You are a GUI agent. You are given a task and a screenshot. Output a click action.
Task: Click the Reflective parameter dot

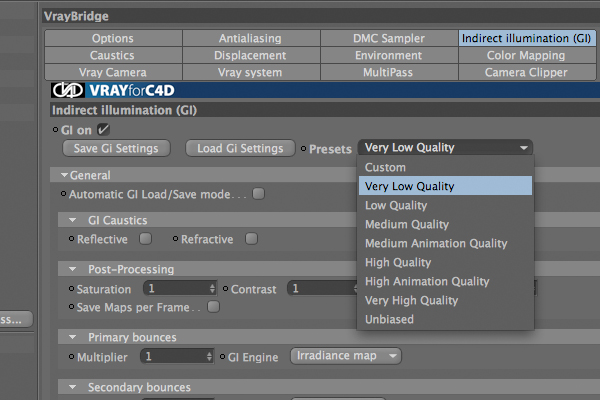(x=71, y=239)
